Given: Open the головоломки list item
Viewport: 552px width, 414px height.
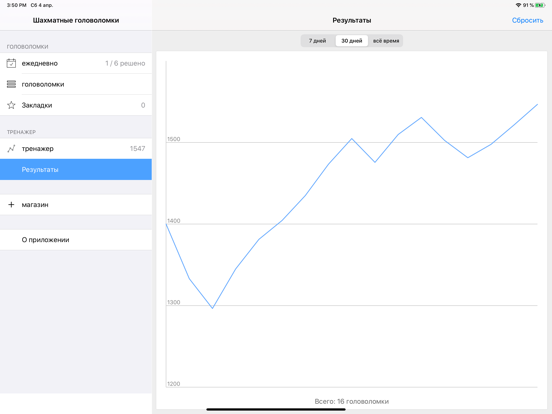Looking at the screenshot, I should pyautogui.click(x=76, y=84).
